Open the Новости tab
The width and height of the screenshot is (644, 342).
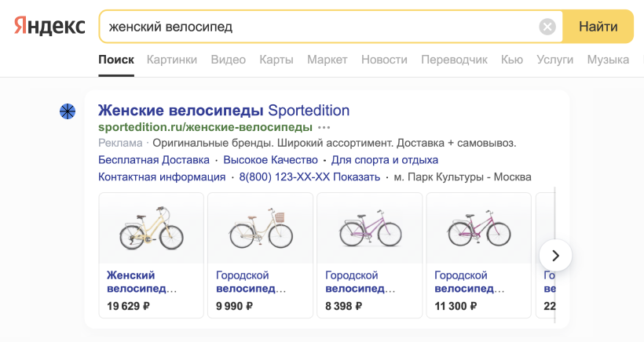point(384,60)
